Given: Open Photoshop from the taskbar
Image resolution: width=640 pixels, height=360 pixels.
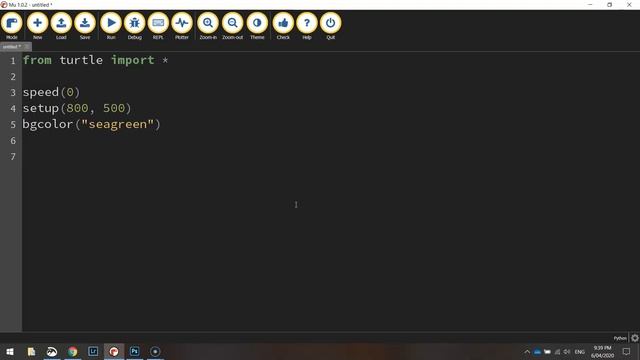Looking at the screenshot, I should 135,351.
